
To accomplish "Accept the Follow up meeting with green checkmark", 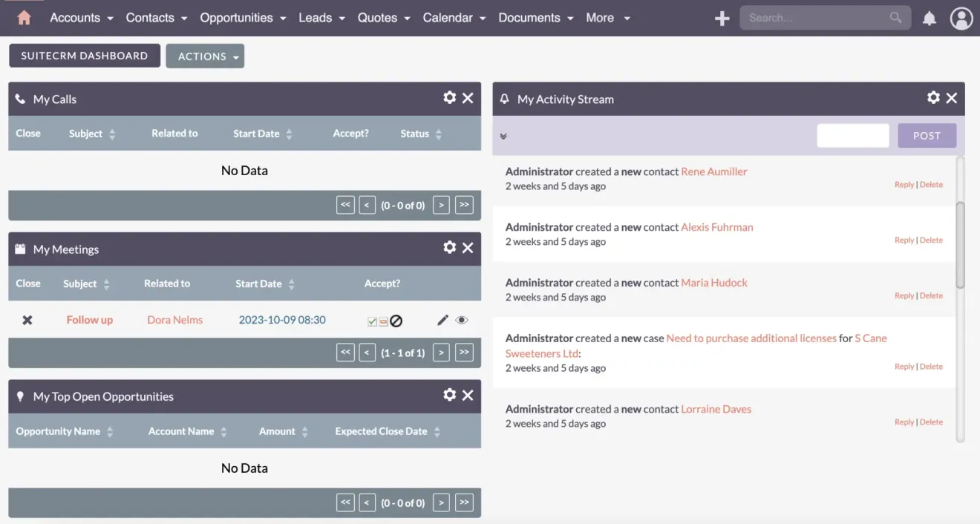I will coord(371,320).
